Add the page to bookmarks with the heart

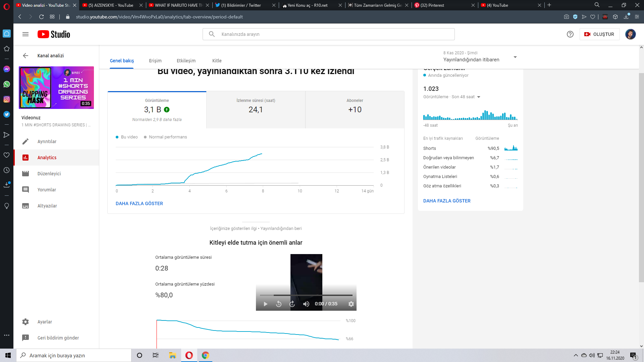click(x=593, y=17)
